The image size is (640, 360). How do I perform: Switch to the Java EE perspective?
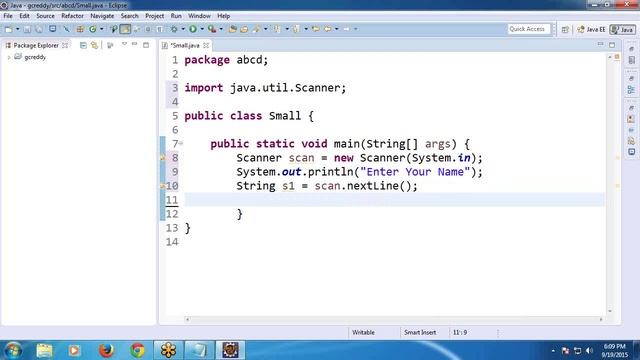click(x=591, y=29)
